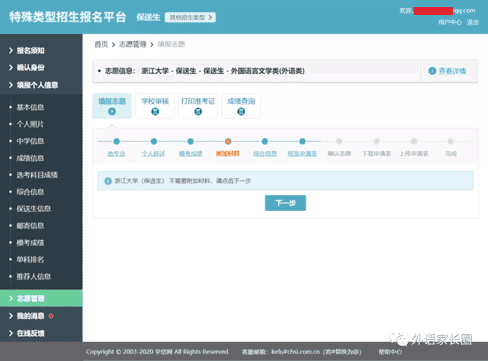Click the 特殊类型招生报名平台 site title
The height and width of the screenshot is (361, 488).
[x=68, y=17]
